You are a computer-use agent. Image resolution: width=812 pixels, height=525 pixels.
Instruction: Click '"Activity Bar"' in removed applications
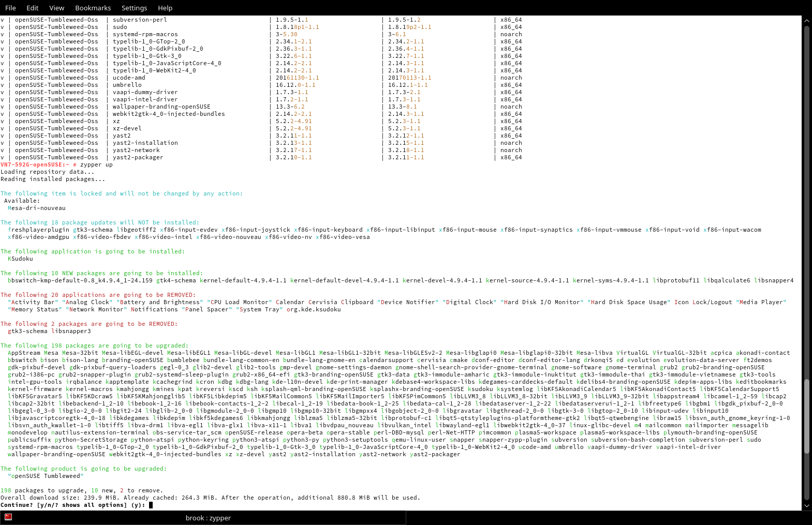click(33, 302)
